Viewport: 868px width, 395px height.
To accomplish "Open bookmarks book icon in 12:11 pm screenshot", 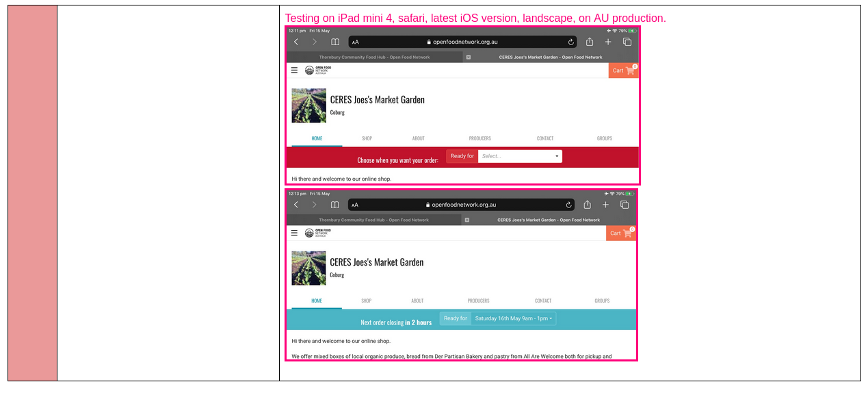I will (335, 42).
